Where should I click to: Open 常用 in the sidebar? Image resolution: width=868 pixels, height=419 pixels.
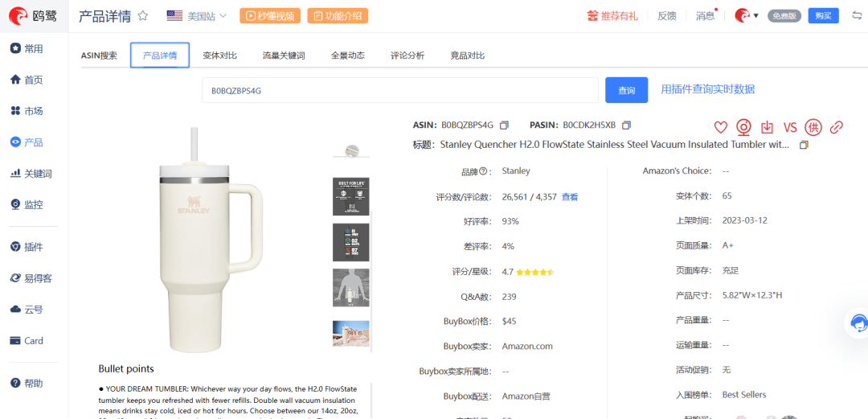click(x=27, y=49)
